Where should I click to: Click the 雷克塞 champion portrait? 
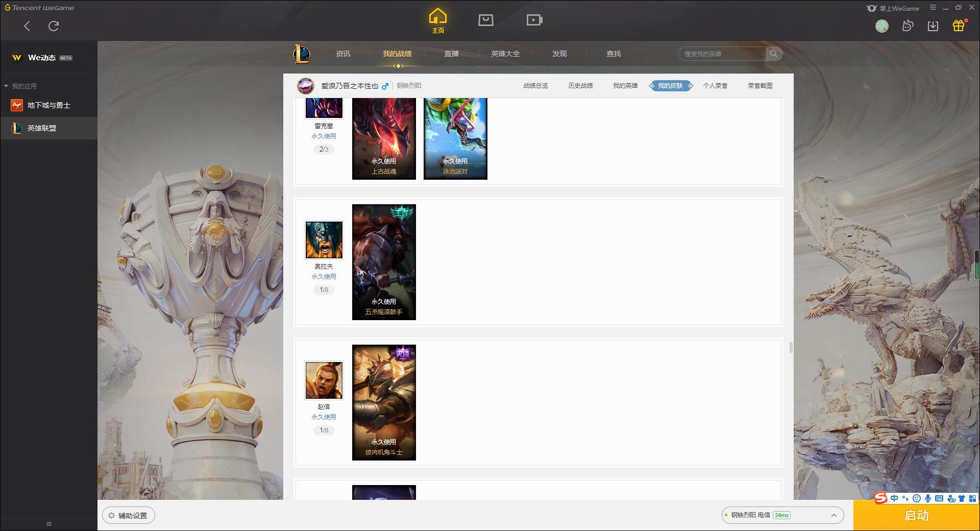coord(324,108)
